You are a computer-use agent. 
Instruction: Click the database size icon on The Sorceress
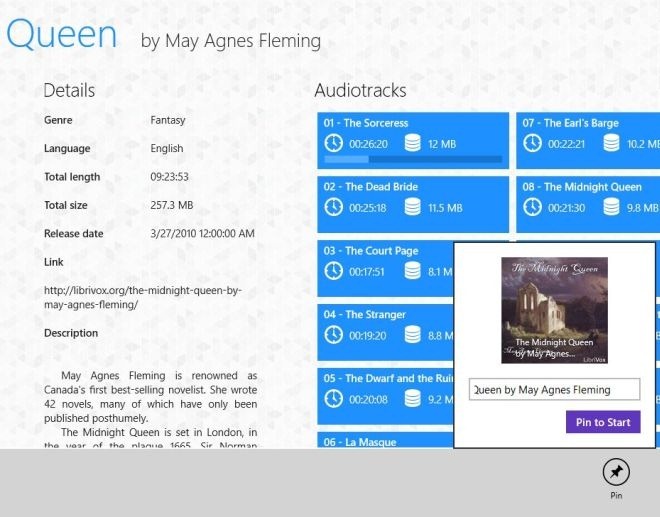[412, 143]
